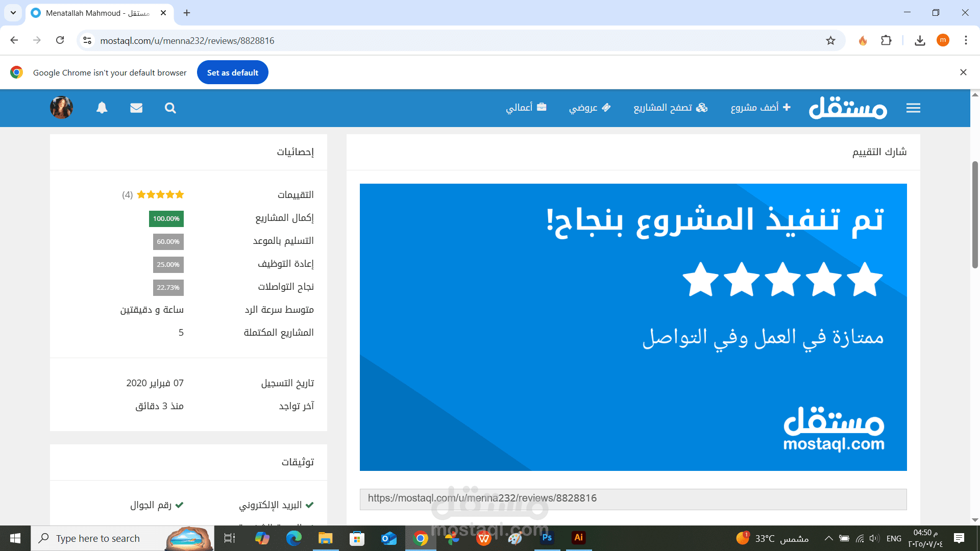This screenshot has height=551, width=980.
Task: Open Chrome extensions puzzle icon
Action: point(886,40)
